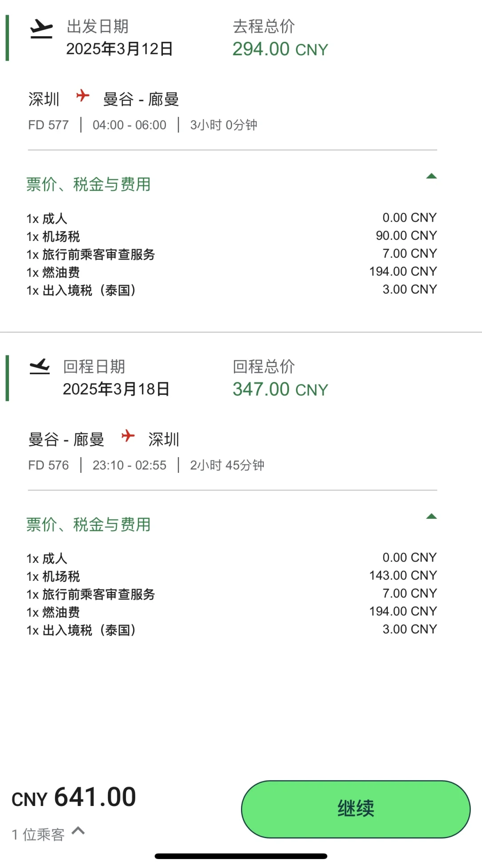Tap flight number FD 576

pyautogui.click(x=48, y=465)
